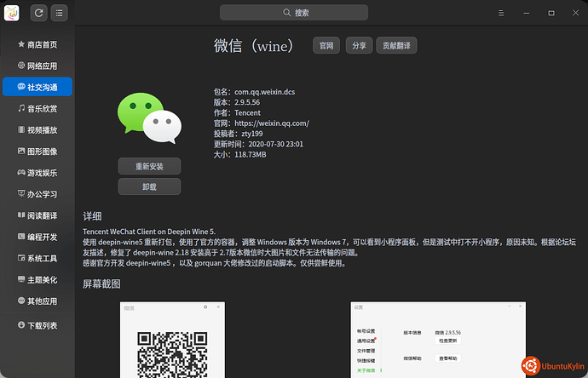Click the author text Tencent
This screenshot has width=588, height=378.
pyautogui.click(x=247, y=112)
